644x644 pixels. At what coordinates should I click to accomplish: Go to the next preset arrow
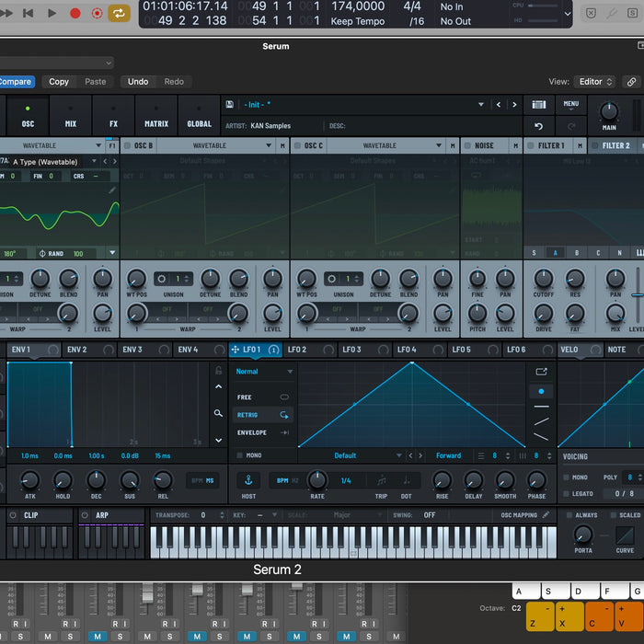tap(514, 105)
